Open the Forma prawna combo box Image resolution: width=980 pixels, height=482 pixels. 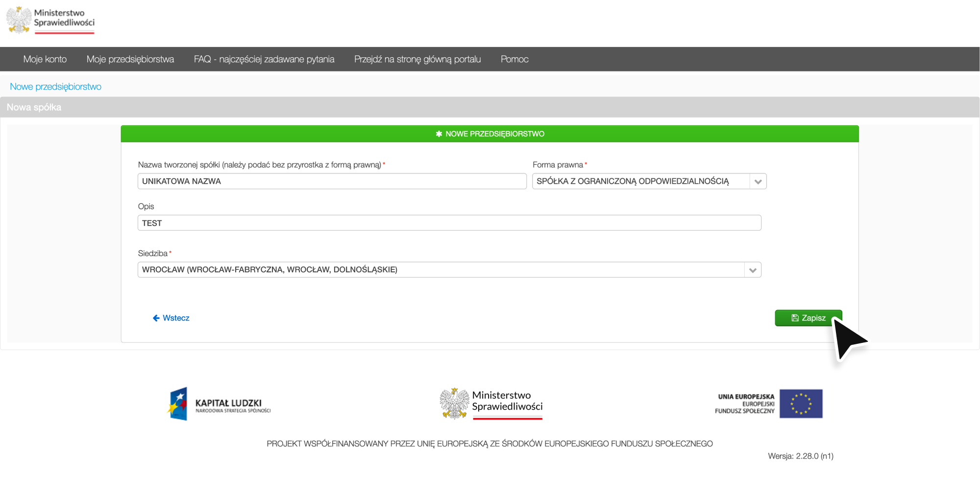click(649, 181)
